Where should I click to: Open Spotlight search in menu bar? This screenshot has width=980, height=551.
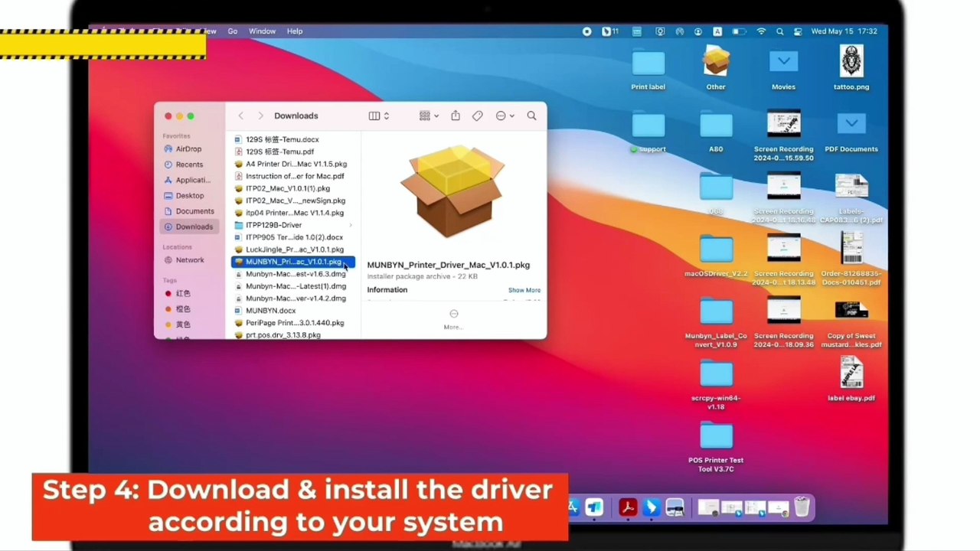coord(780,31)
